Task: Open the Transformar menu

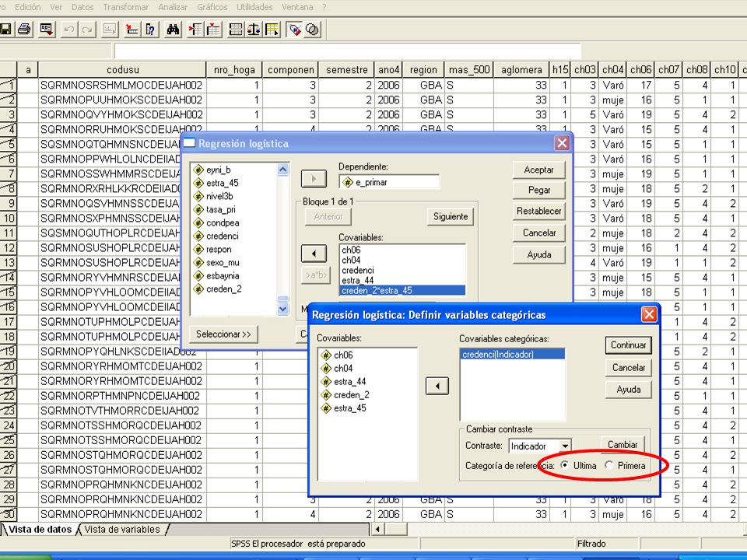Action: (x=126, y=7)
